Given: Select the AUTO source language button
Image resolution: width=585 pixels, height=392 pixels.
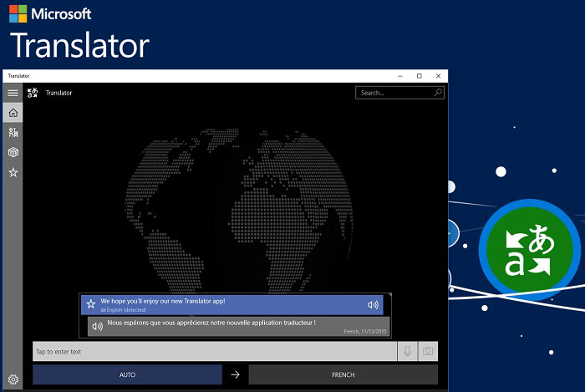Looking at the screenshot, I should tap(127, 374).
